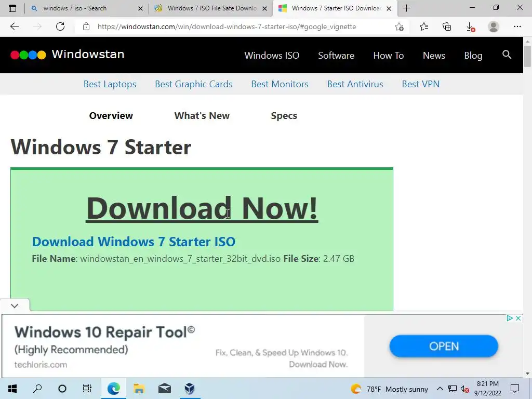Open the tab actions menu icon
532x399 pixels.
[x=12, y=8]
